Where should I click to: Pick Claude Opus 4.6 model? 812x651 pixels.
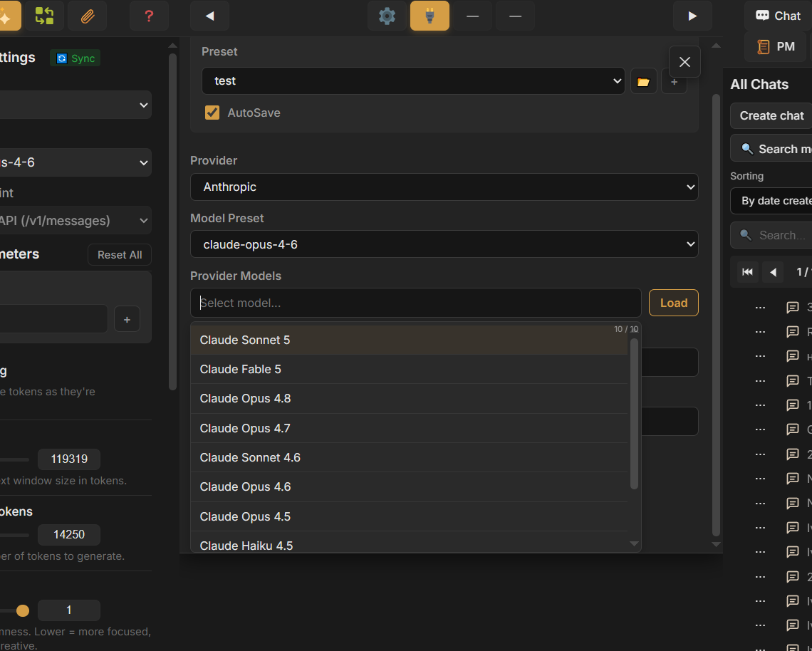(x=409, y=487)
